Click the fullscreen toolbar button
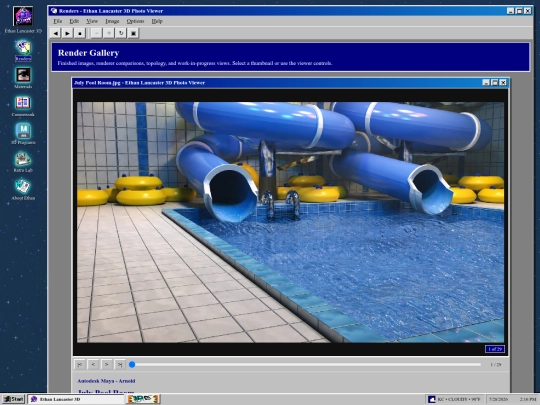540x405 pixels. 133,33
